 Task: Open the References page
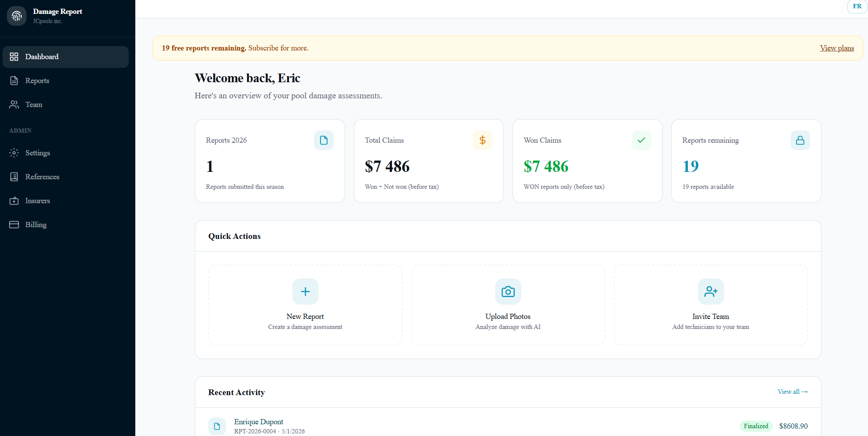tap(66, 177)
